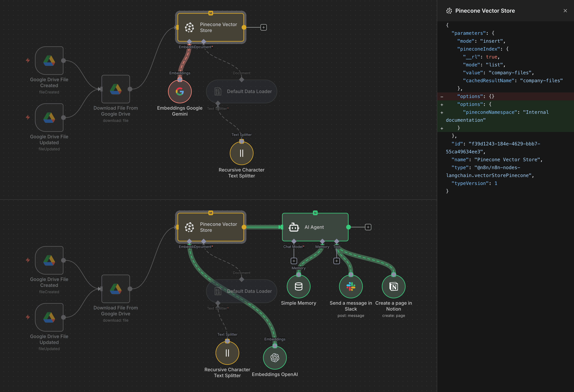The image size is (574, 392).
Task: Click top Google Drive File Created trigger
Action: coord(49,61)
